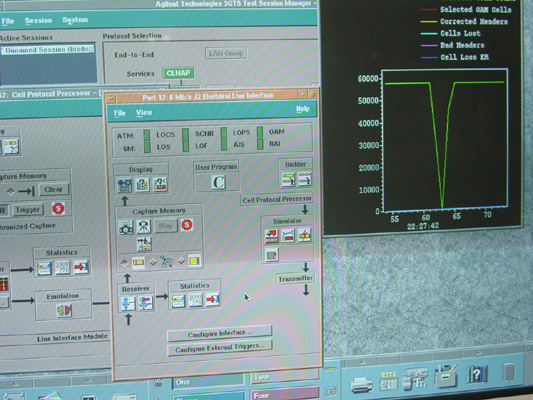Image resolution: width=533 pixels, height=400 pixels.
Task: Click yellow legend line for Corrected Headers
Action: pos(429,21)
